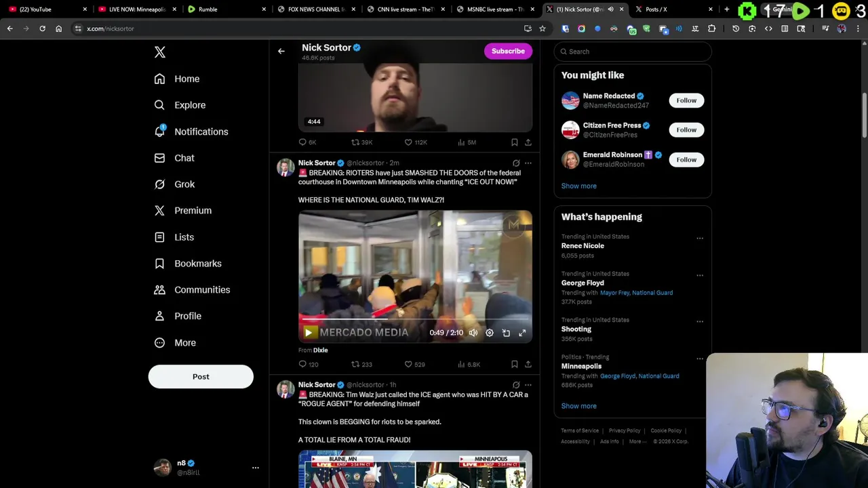Screen dimensions: 868x488
Task: Seek on the video progress bar
Action: pyautogui.click(x=415, y=318)
